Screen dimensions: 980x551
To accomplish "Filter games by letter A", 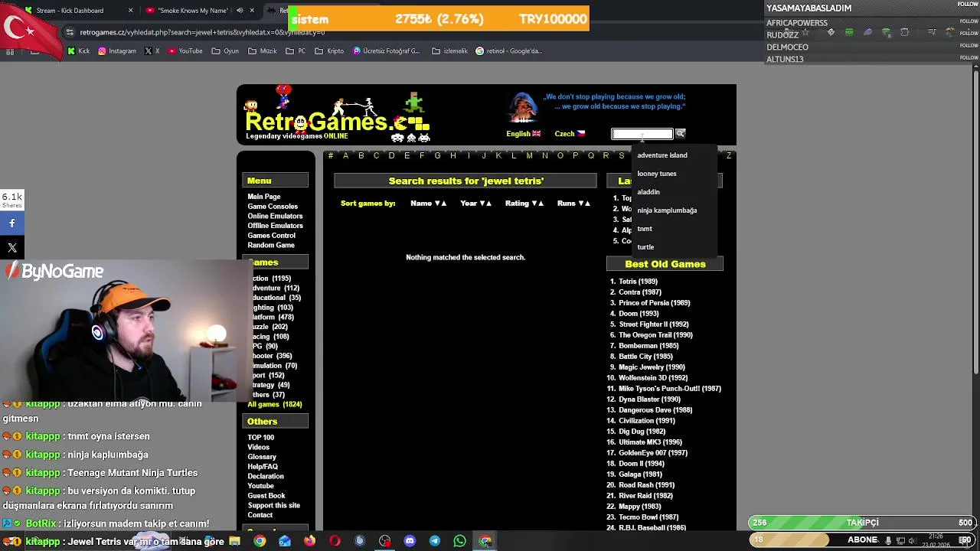I will click(x=345, y=155).
